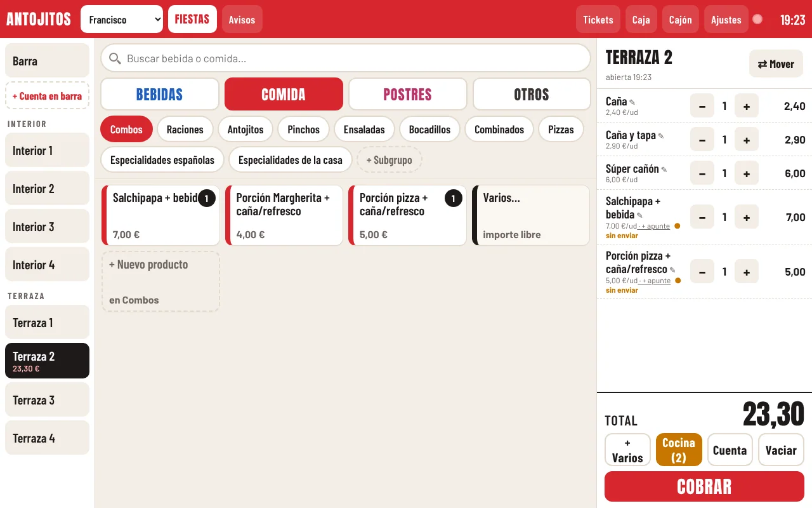Decrease Súper cañón quantity
The image size is (812, 508).
pyautogui.click(x=702, y=173)
